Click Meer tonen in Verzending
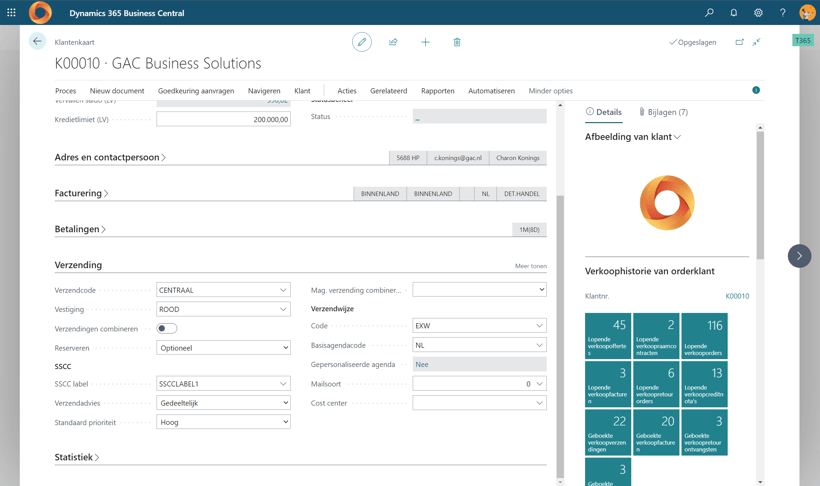The width and height of the screenshot is (820, 486). pyautogui.click(x=530, y=266)
